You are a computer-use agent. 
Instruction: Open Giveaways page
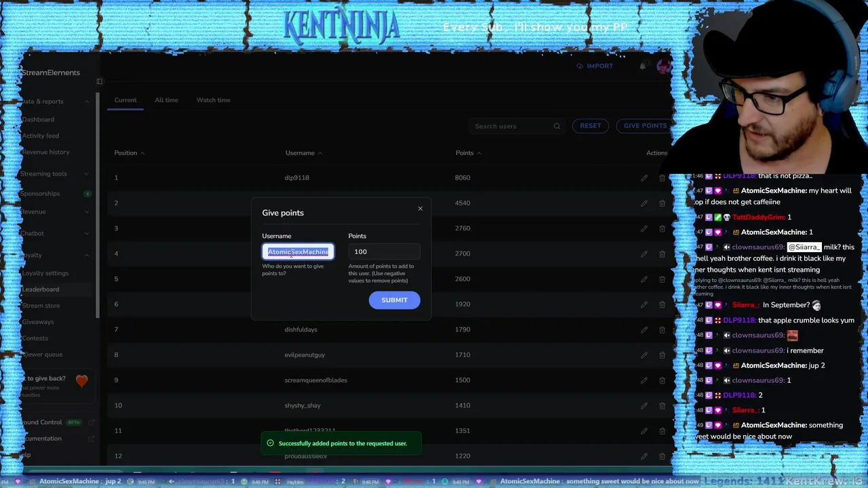37,323
